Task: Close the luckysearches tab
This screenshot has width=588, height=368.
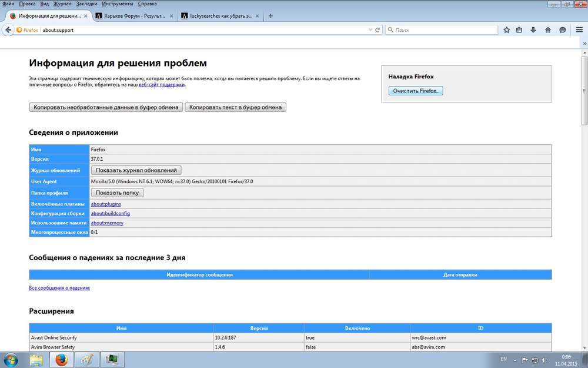Action: (x=258, y=16)
